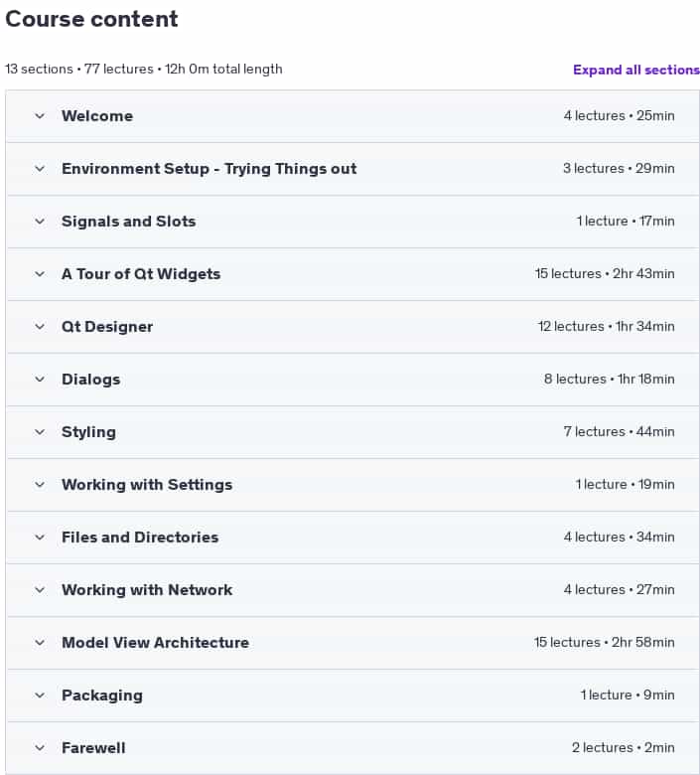Open the Styling section title
700x775 pixels.
(89, 432)
